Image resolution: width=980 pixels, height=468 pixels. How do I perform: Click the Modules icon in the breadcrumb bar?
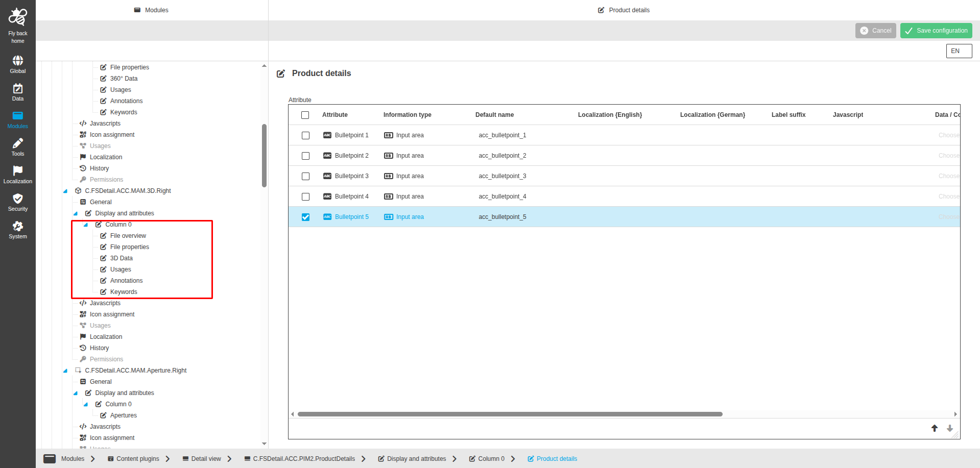click(x=50, y=459)
